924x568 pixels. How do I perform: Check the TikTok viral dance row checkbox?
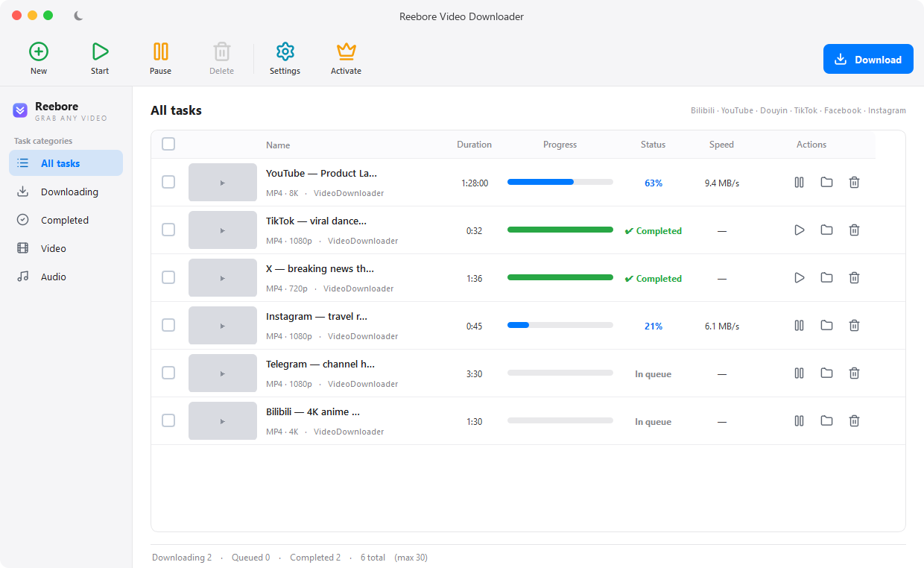[168, 230]
